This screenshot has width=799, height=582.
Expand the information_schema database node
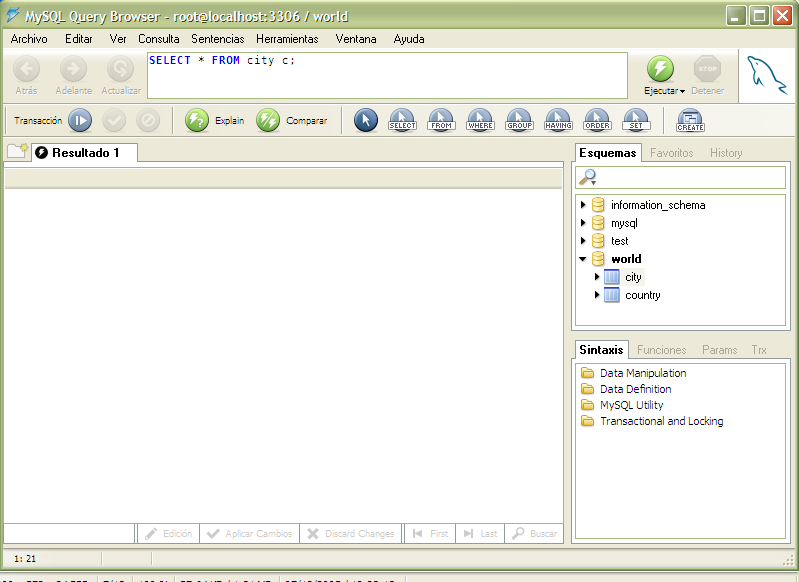click(x=583, y=205)
